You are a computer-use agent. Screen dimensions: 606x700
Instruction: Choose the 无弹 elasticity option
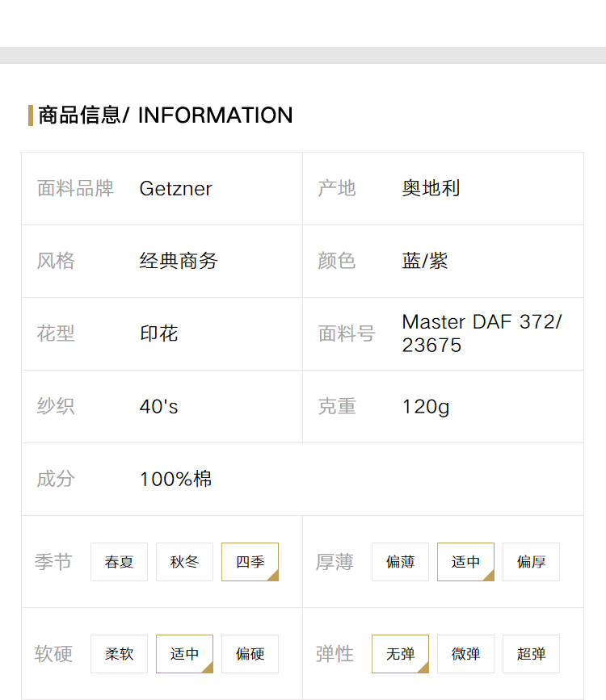click(x=401, y=653)
